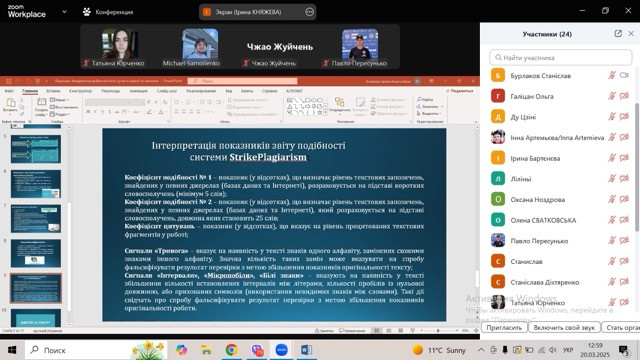Click video icon for Бурлаков Станіслав

(x=624, y=76)
